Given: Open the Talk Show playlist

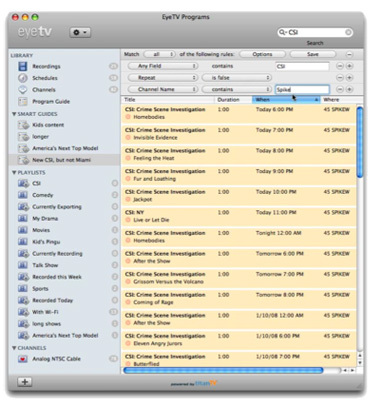Looking at the screenshot, I should point(38,265).
